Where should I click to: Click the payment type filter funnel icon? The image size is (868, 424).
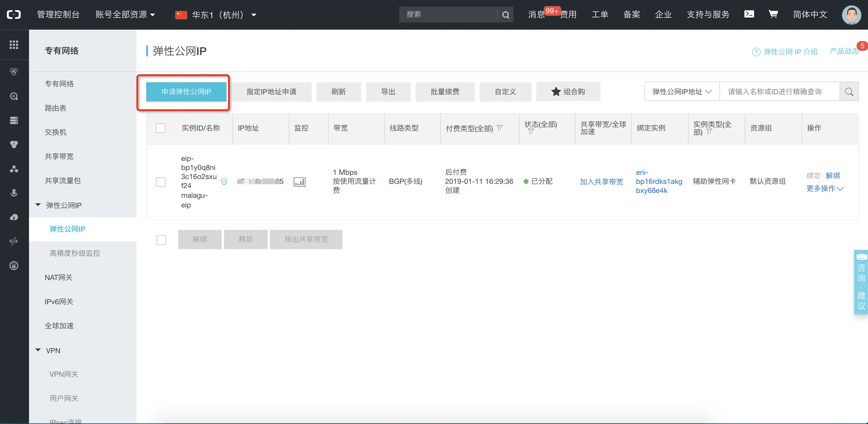(x=500, y=128)
